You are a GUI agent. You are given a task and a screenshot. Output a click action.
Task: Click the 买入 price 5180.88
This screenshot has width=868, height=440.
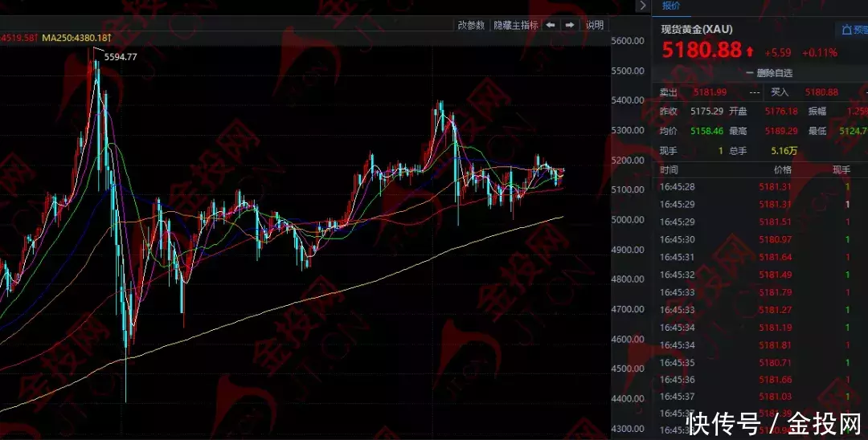pos(821,92)
